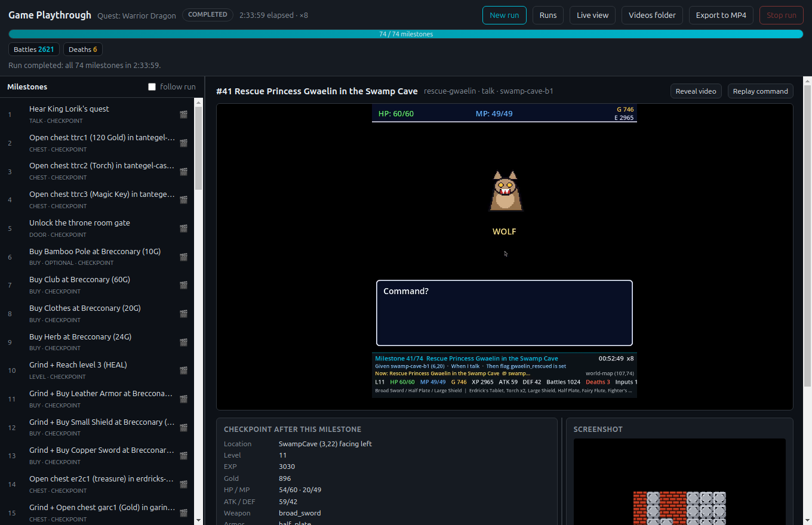Click the 74 / 74 milestones progress bar
Screen dimensions: 812x525
click(406, 34)
